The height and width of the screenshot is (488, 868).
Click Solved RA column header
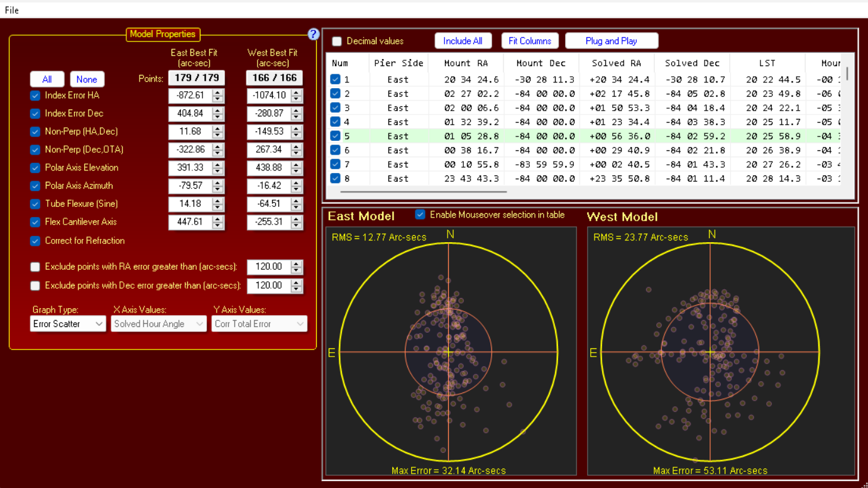(x=617, y=63)
